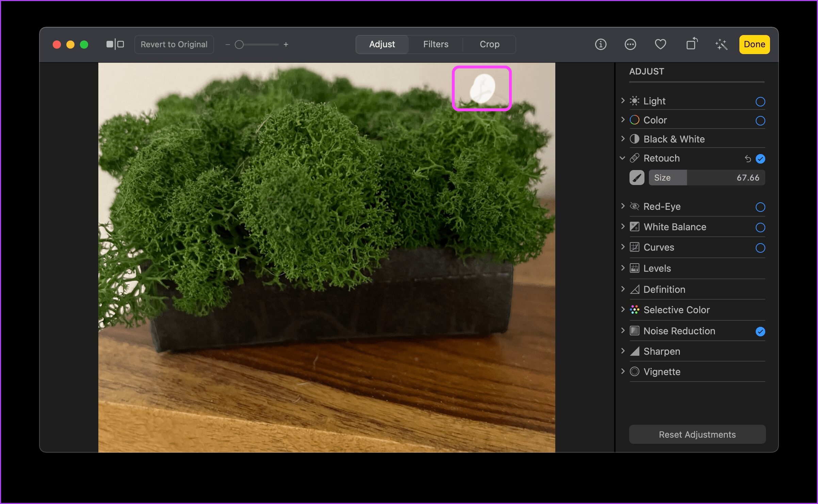Click the Definition adjustment icon
This screenshot has height=504, width=818.
[635, 289]
